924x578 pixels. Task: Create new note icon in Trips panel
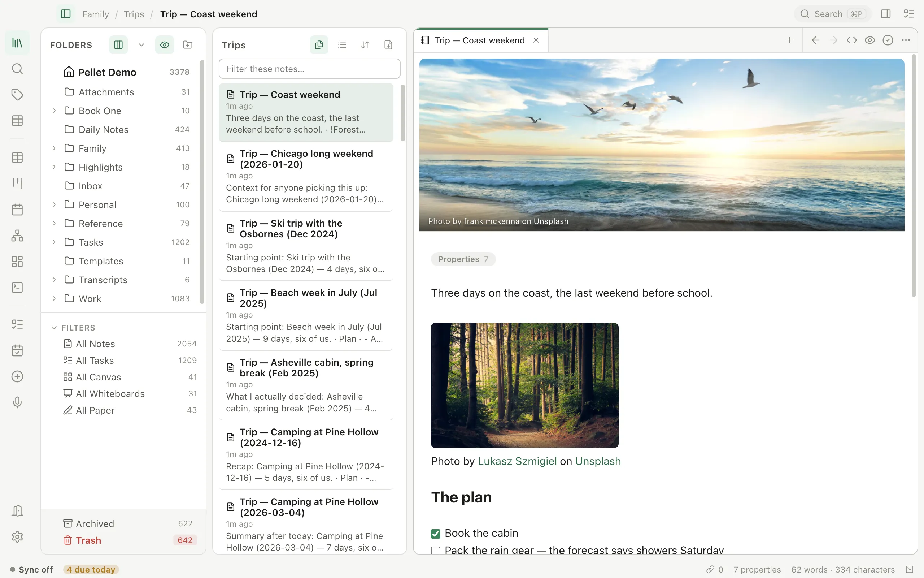pos(388,45)
